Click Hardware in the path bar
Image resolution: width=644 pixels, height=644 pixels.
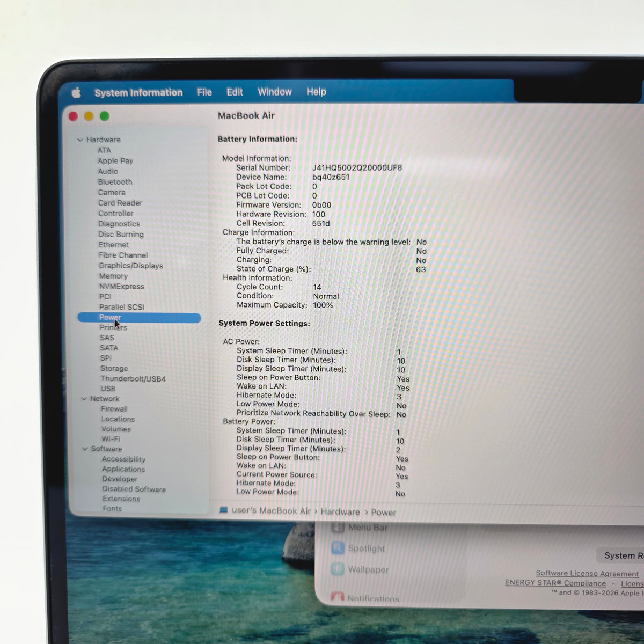coord(340,511)
